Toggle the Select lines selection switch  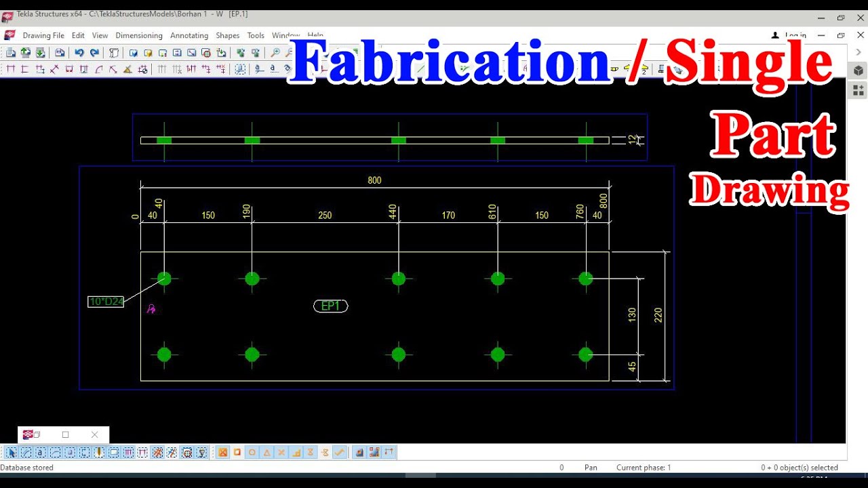[x=26, y=452]
